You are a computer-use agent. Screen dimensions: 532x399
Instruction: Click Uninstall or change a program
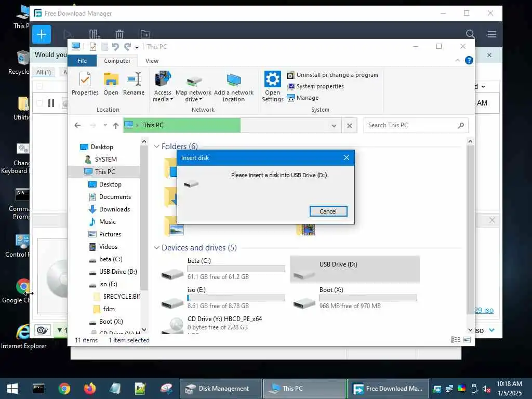tap(332, 75)
